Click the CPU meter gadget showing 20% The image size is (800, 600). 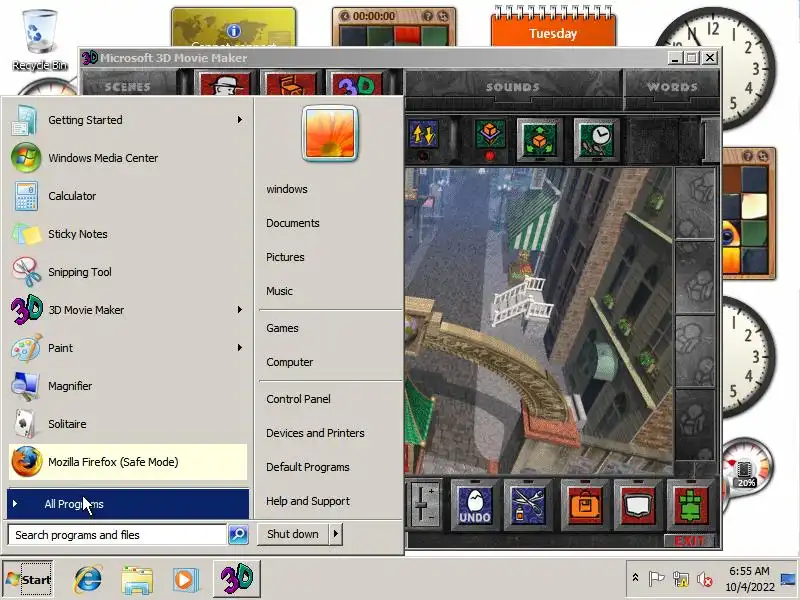click(745, 469)
